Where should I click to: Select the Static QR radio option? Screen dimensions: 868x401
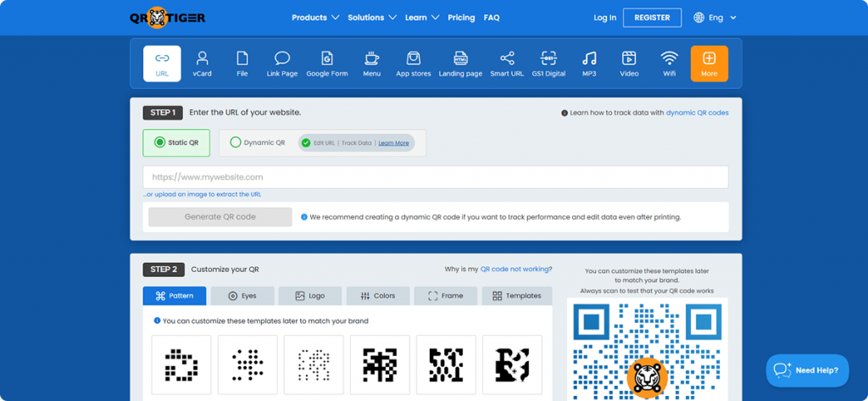(176, 143)
